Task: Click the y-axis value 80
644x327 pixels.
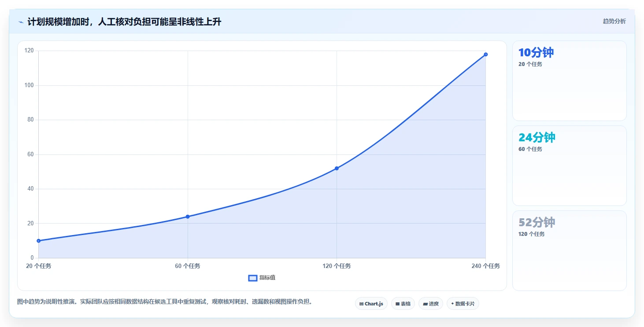Action: point(30,120)
